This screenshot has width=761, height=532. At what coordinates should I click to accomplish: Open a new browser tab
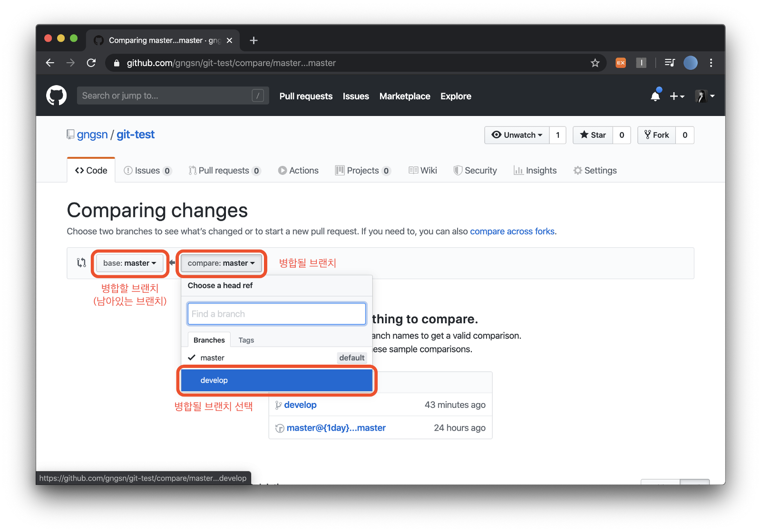point(254,40)
